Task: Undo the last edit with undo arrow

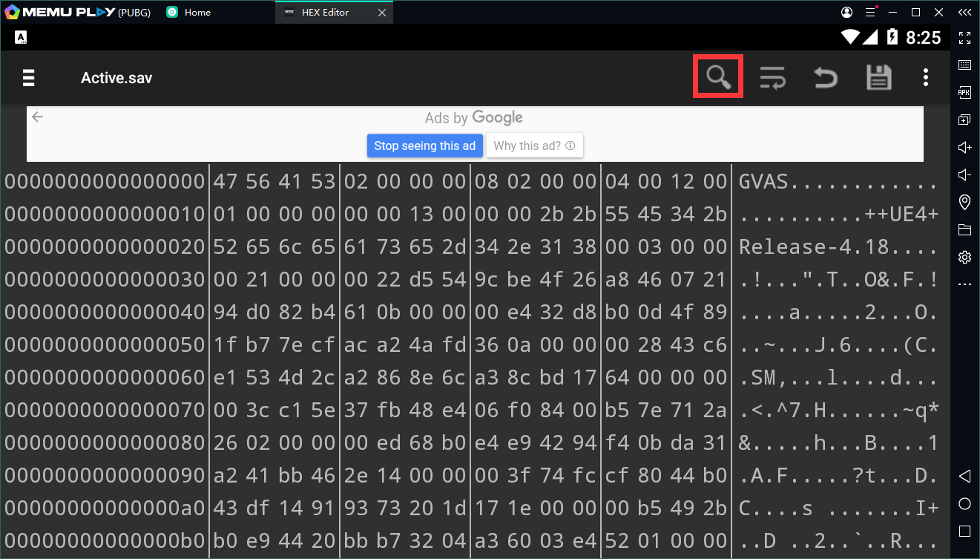Action: point(825,77)
